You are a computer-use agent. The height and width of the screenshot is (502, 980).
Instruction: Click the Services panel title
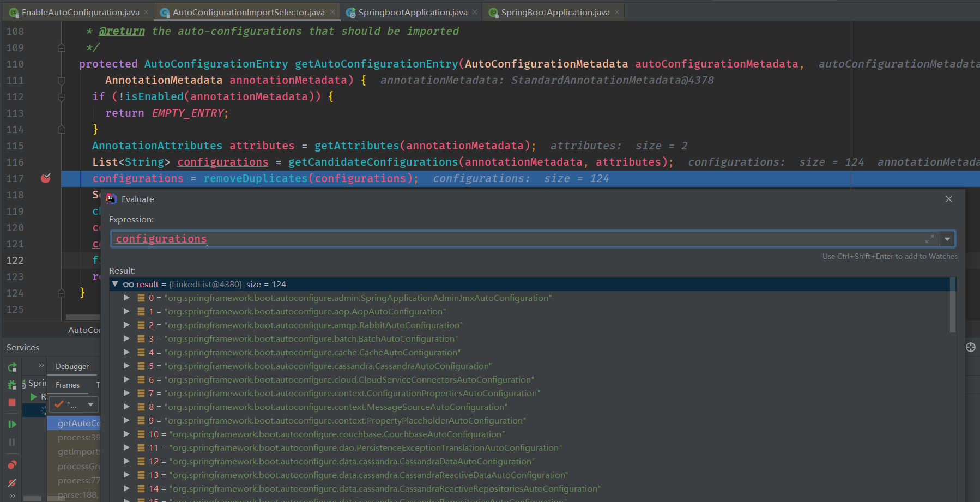tap(23, 347)
